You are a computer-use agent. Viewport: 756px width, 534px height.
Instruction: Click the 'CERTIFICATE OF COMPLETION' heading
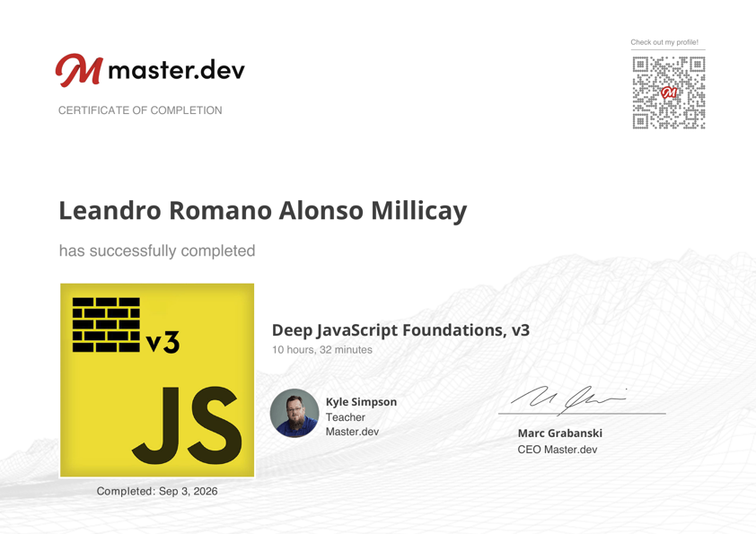tap(140, 110)
